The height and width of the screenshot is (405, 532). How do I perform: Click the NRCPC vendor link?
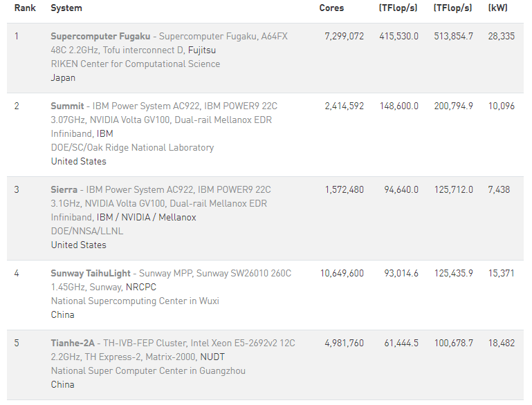click(141, 287)
